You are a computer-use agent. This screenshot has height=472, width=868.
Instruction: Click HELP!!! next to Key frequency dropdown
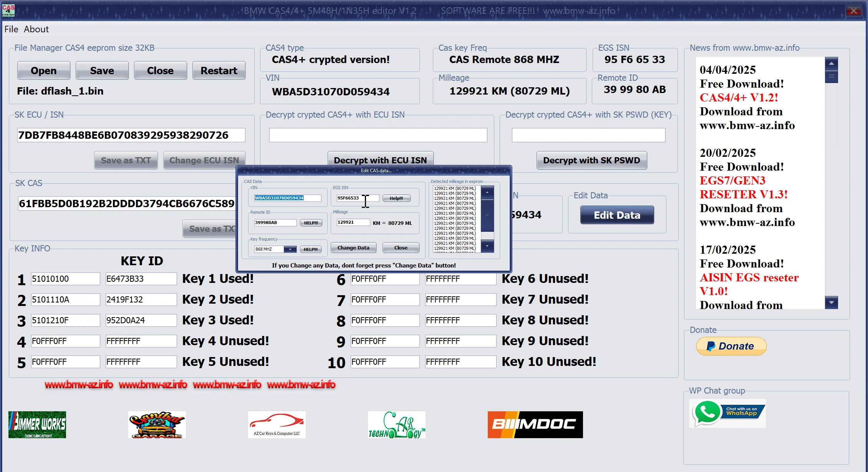pyautogui.click(x=311, y=249)
